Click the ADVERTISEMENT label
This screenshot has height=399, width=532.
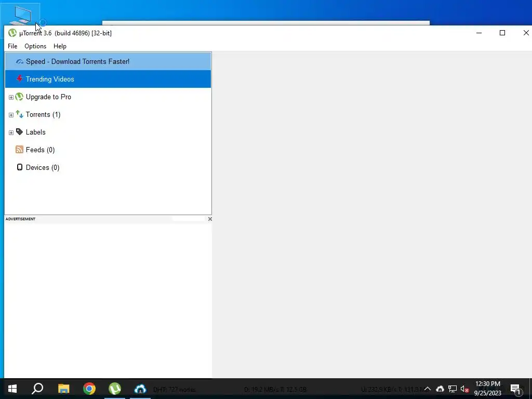click(20, 219)
